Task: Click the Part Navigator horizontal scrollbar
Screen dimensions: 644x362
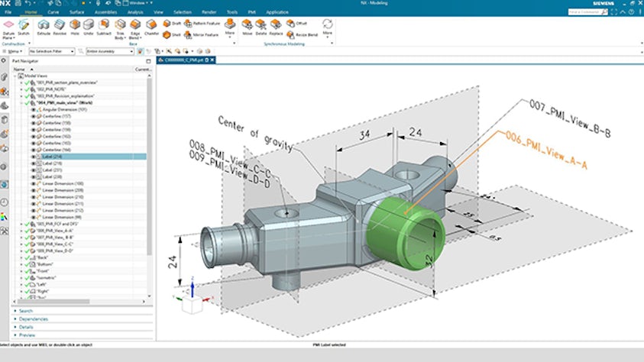Action: (53, 302)
